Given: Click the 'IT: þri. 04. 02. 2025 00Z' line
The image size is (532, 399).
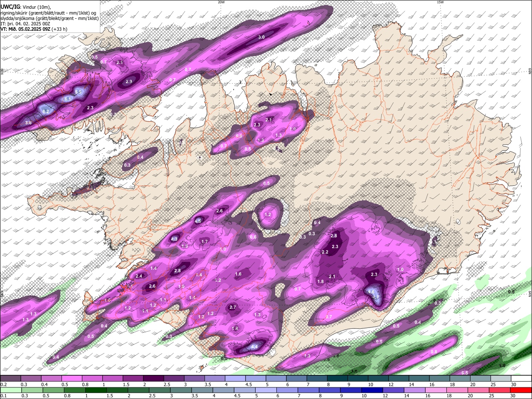Looking at the screenshot, I should tap(25, 24).
